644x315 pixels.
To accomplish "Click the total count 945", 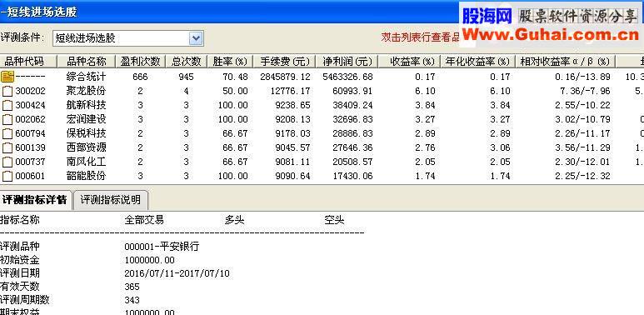I will pos(187,77).
